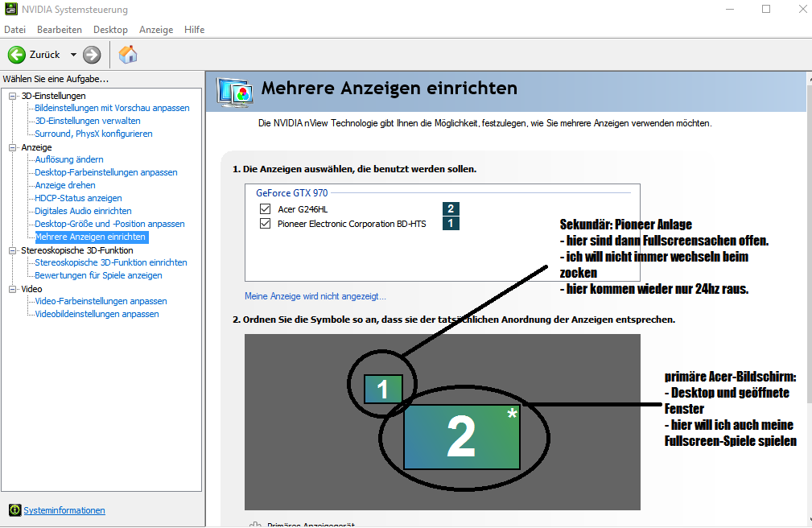Select Video-Farbeinstellungen anpassen
This screenshot has width=812, height=528.
[x=101, y=301]
